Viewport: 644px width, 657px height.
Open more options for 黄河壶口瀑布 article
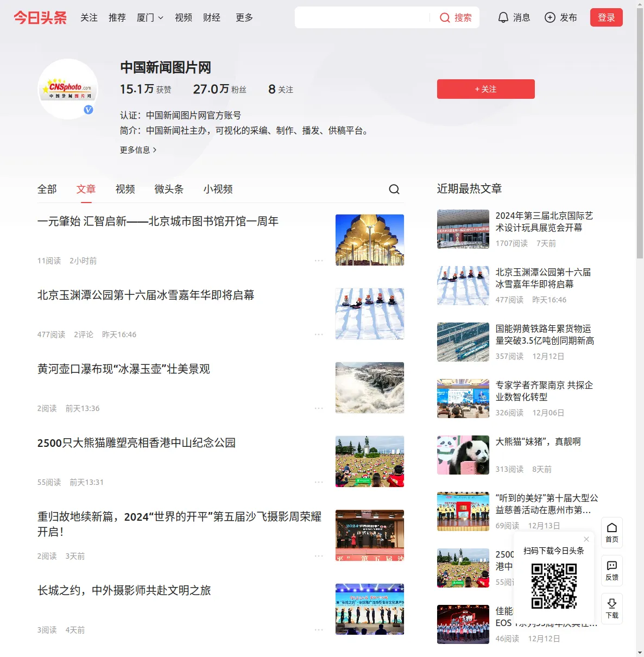coord(319,408)
